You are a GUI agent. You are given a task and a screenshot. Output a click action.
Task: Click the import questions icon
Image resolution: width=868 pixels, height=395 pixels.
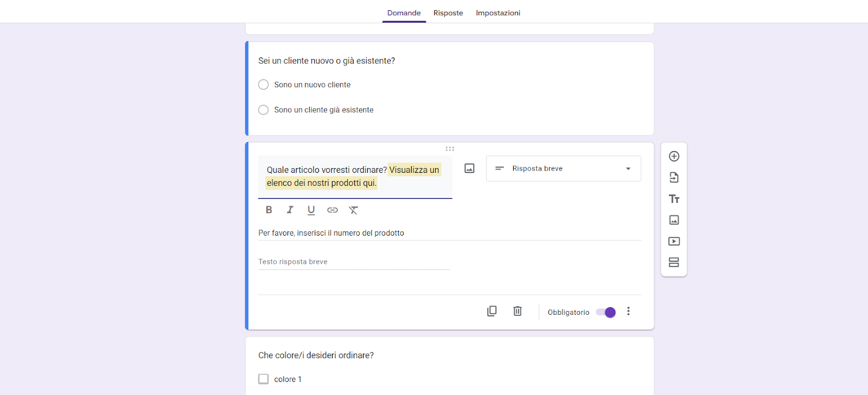point(674,177)
